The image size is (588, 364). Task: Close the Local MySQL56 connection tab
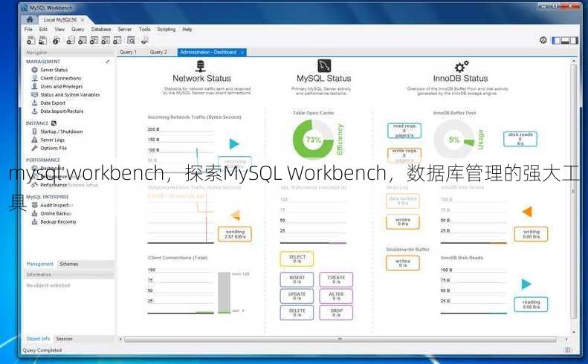[82, 19]
